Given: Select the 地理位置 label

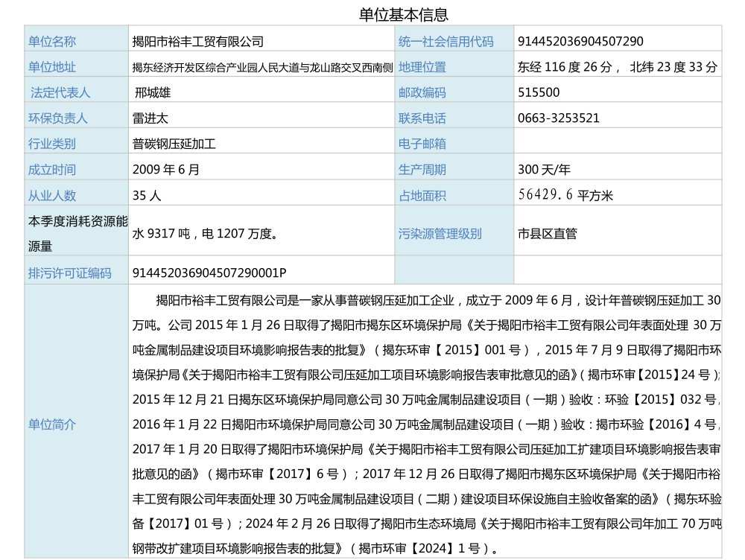Looking at the screenshot, I should click(x=422, y=67).
